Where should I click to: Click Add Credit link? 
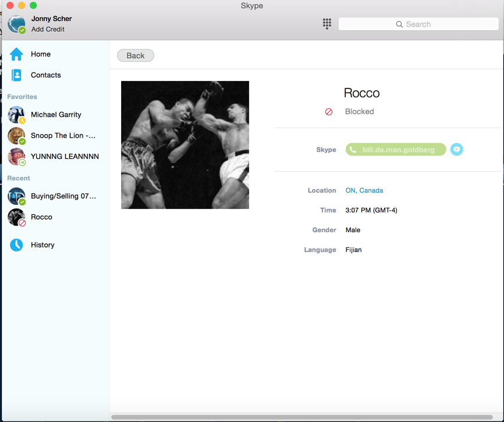(48, 29)
